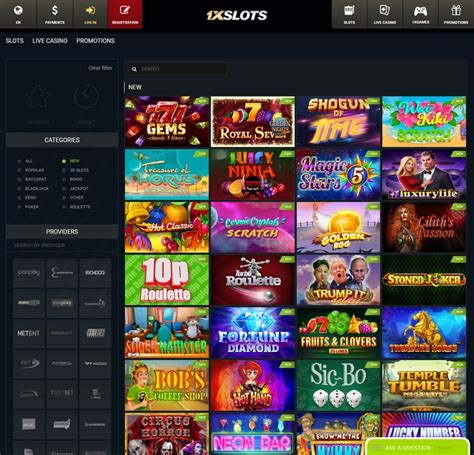The width and height of the screenshot is (474, 455).
Task: Click the Recent clock icon
Action: 86,97
